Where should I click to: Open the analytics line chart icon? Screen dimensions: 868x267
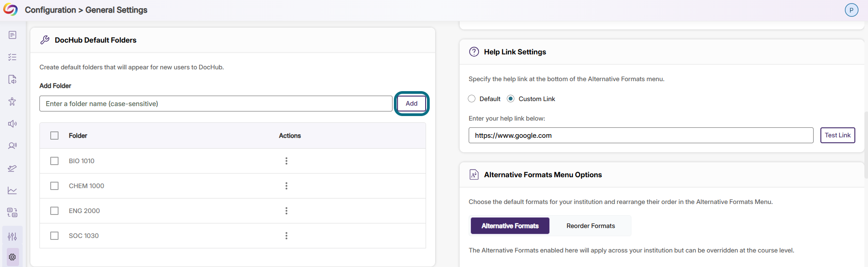pos(12,190)
